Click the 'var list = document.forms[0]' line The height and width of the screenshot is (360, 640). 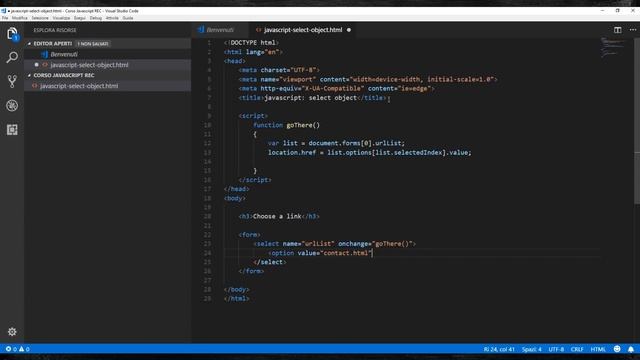336,143
